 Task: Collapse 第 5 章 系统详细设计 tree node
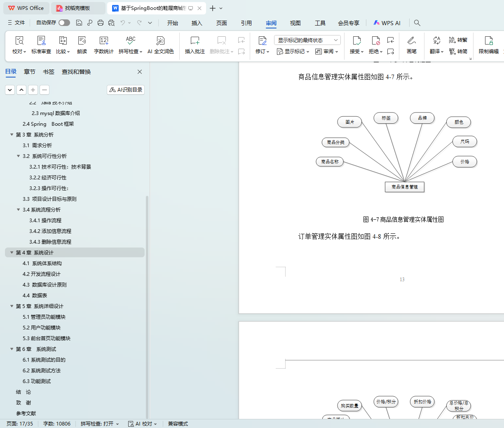pos(12,306)
